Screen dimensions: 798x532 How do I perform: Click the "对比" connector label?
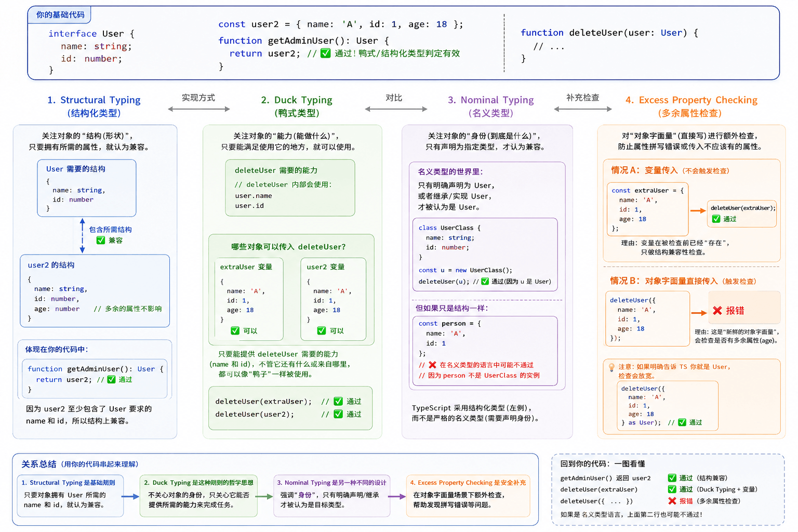[x=394, y=98]
